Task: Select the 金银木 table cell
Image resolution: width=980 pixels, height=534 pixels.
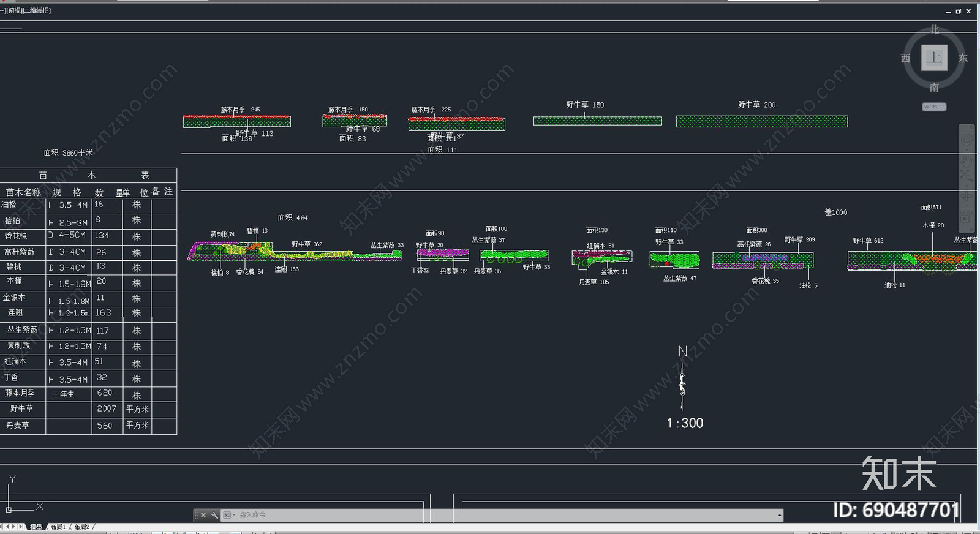Action: [14, 298]
